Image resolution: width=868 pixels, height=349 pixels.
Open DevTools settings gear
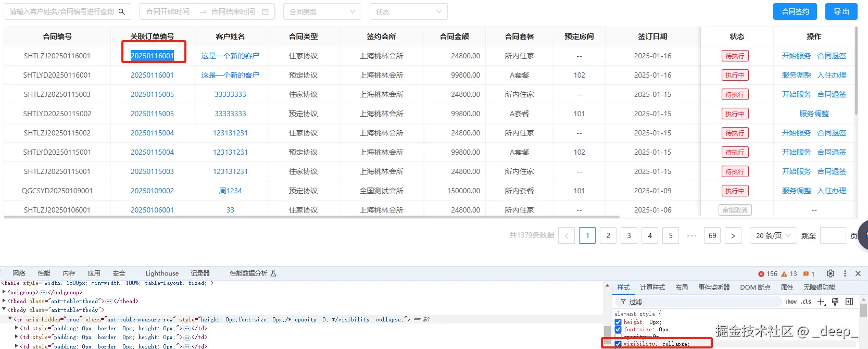click(831, 273)
